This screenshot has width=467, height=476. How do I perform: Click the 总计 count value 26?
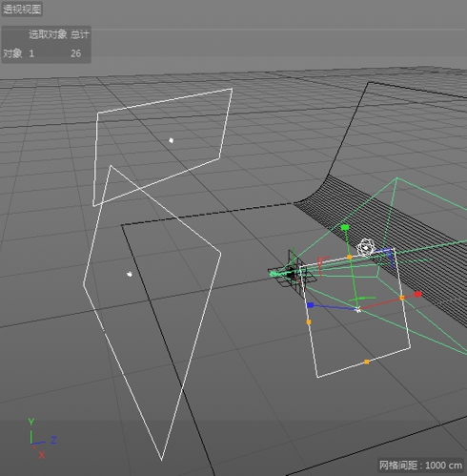[x=75, y=53]
